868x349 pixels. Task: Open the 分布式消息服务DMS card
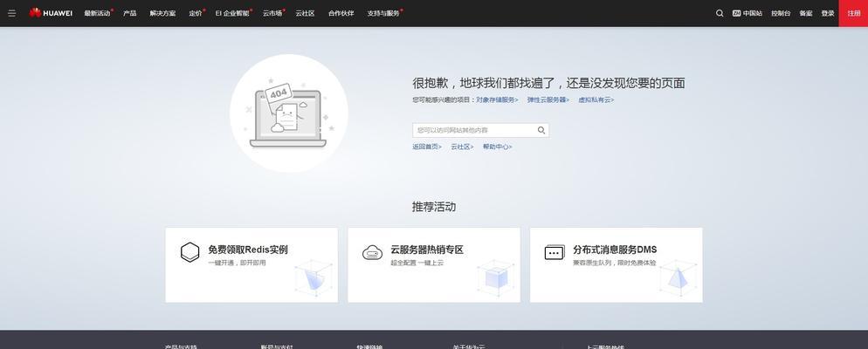click(x=617, y=265)
